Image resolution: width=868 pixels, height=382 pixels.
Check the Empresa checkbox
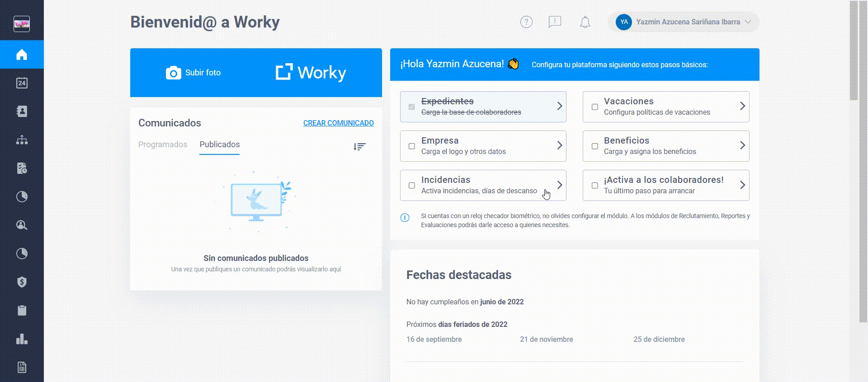click(x=411, y=146)
